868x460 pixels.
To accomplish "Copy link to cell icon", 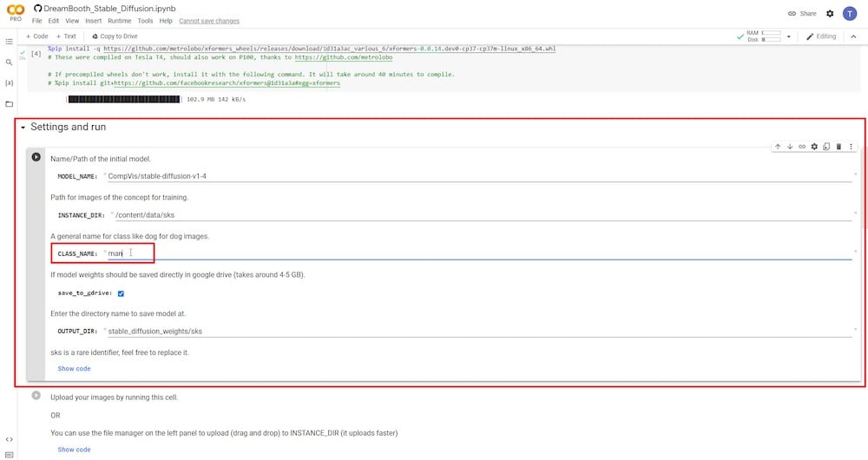I will click(x=802, y=147).
